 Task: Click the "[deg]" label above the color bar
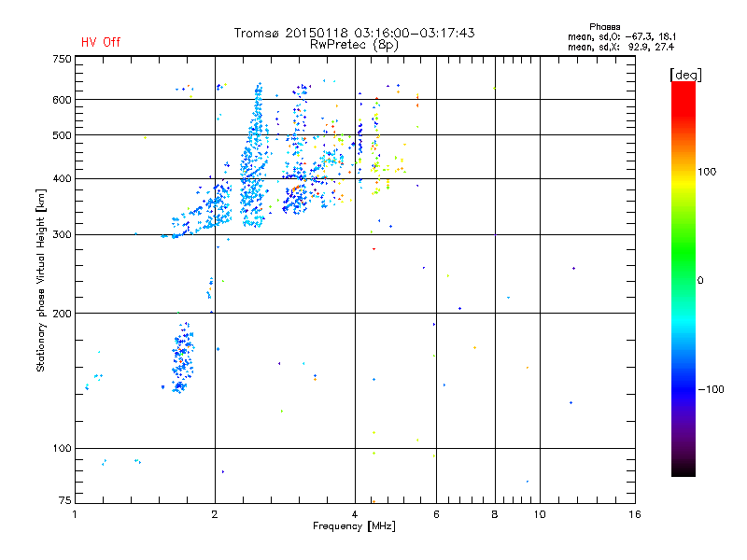pos(685,75)
